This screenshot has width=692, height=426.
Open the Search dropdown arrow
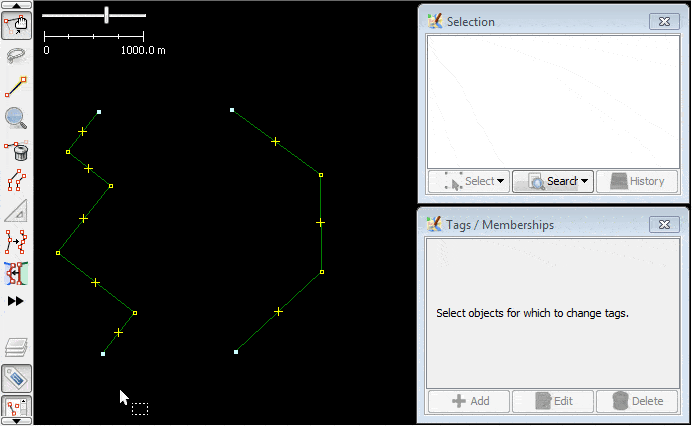[x=584, y=181]
